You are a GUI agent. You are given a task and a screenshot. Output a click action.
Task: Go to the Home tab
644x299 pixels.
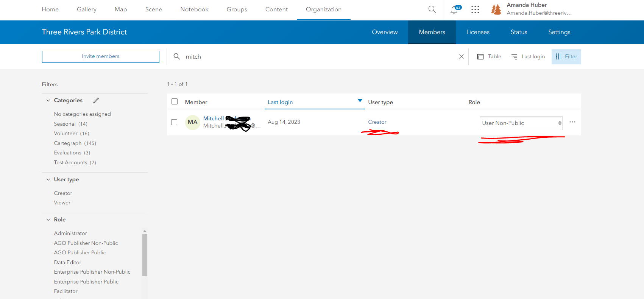[50, 9]
